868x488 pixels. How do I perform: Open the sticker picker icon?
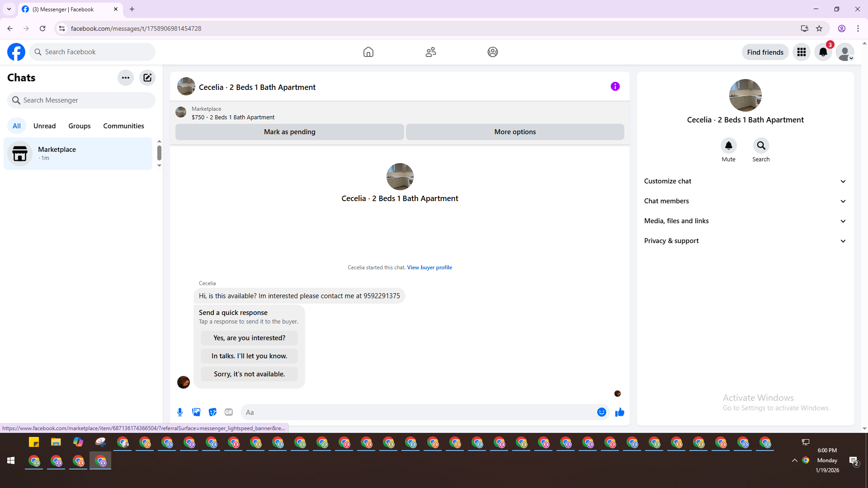(x=212, y=412)
